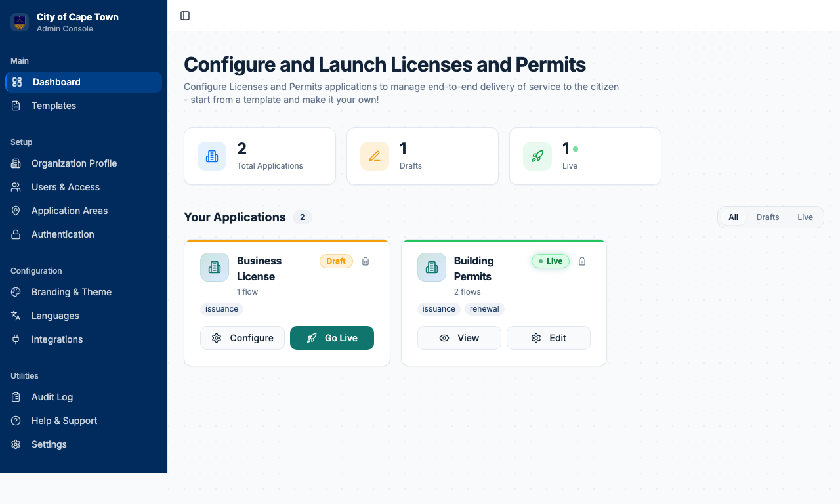The height and width of the screenshot is (504, 840).
Task: Click the City of Cape Town logo
Action: click(20, 22)
